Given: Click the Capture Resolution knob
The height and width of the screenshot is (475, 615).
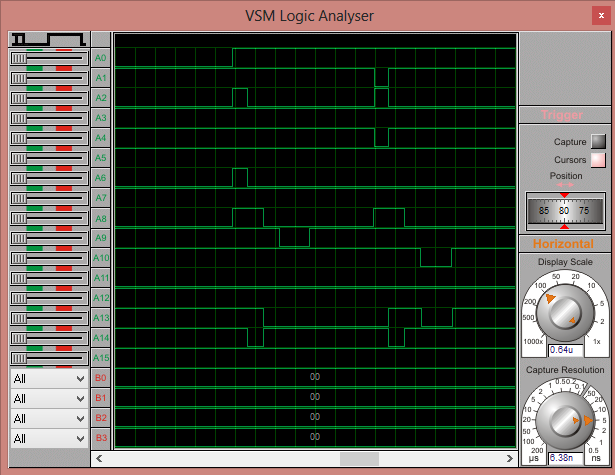Looking at the screenshot, I should (565, 420).
